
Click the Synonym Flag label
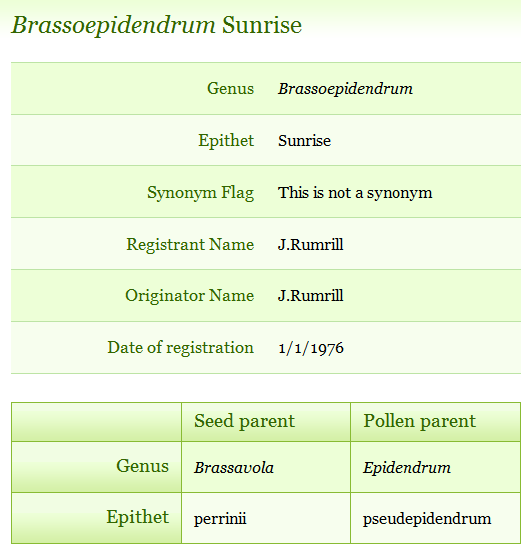201,193
